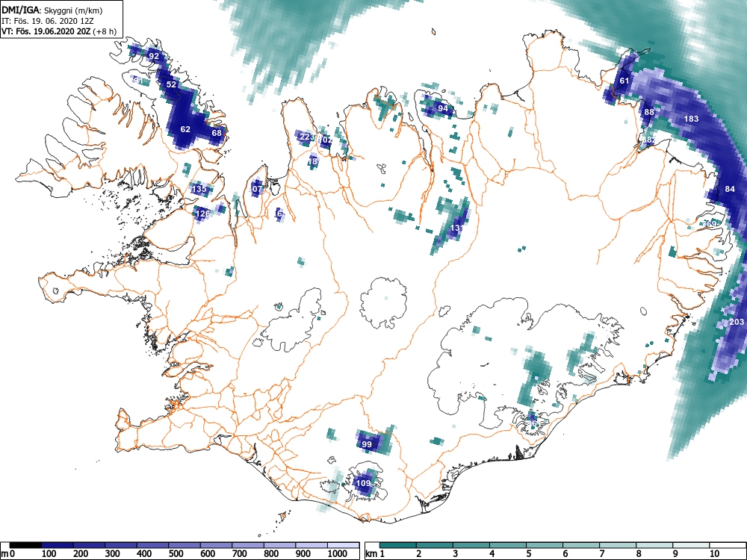Click the '10' tick label on the km scale
Viewport: 747px width, 560px height.
point(714,554)
